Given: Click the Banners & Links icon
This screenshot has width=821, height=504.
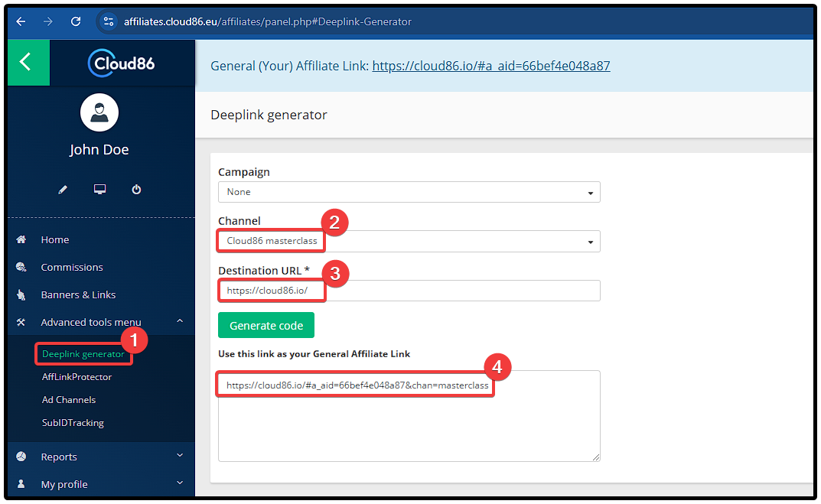Looking at the screenshot, I should coord(21,294).
